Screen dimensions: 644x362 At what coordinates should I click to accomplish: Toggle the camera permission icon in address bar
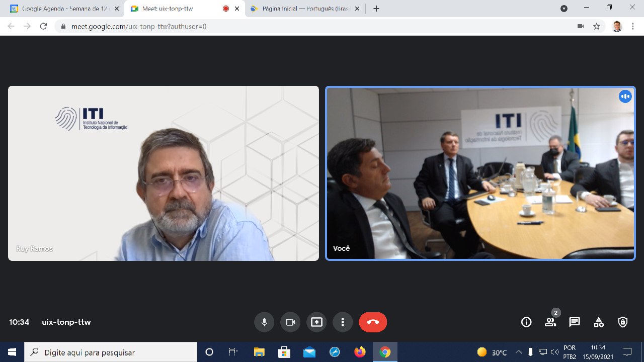point(581,26)
